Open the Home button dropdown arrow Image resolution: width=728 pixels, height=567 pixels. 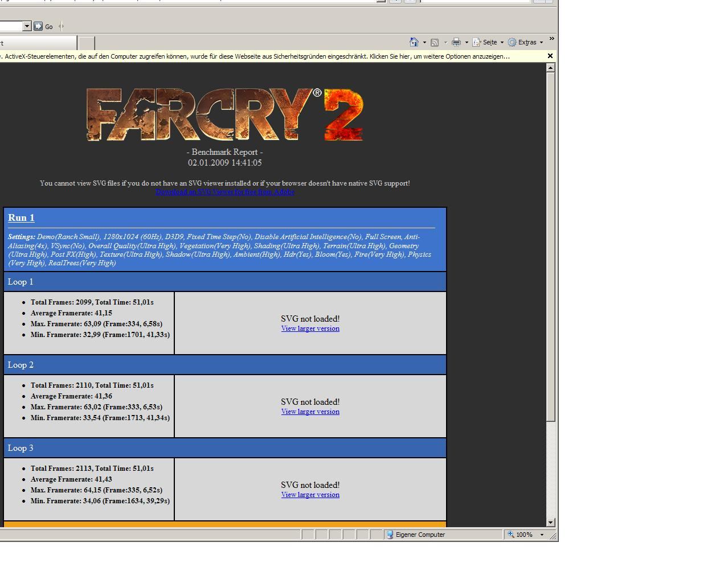pyautogui.click(x=424, y=43)
